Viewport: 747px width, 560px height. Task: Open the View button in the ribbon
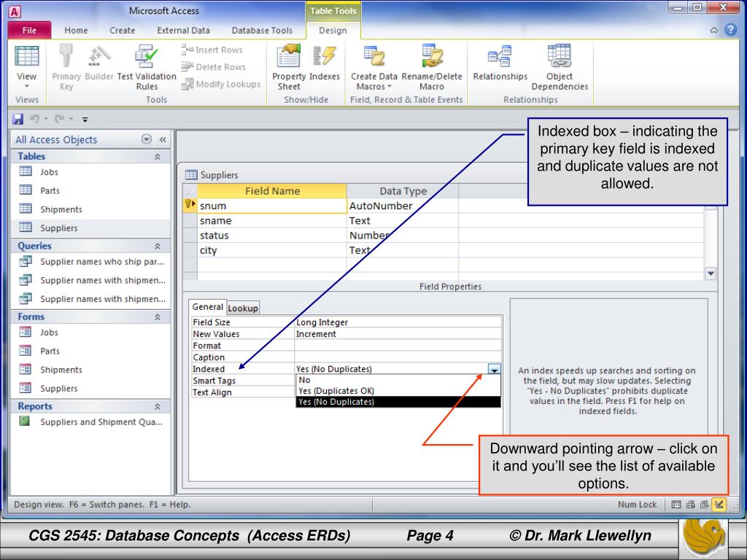[x=26, y=66]
